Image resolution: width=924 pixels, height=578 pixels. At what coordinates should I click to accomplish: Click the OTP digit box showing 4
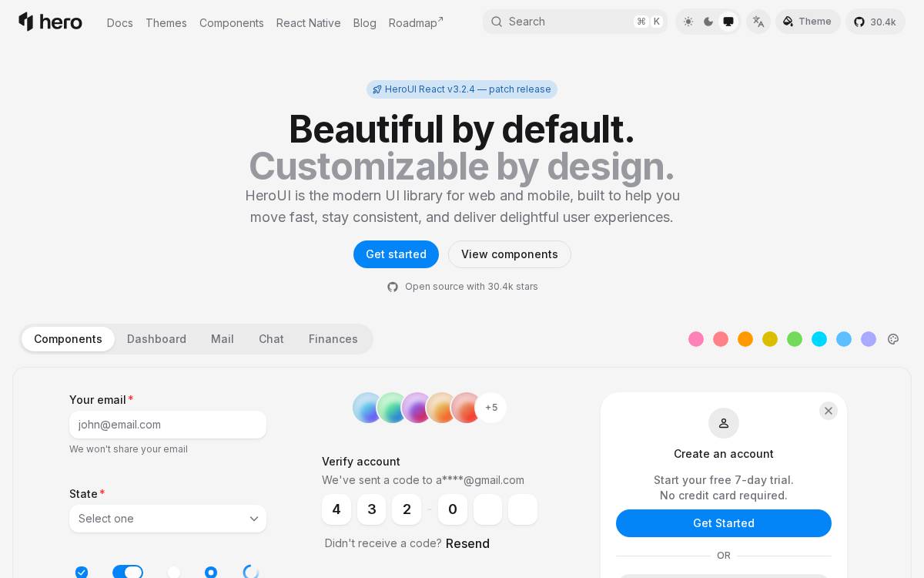336,509
